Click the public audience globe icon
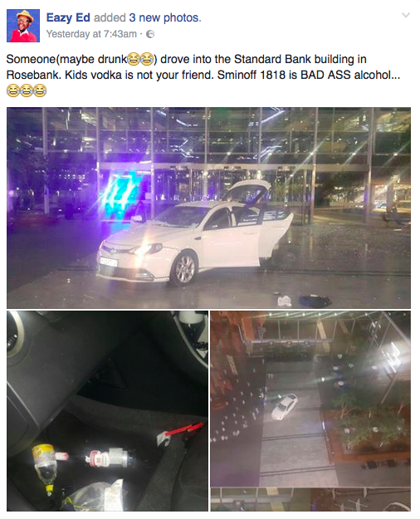The height and width of the screenshot is (519, 420). [x=150, y=34]
